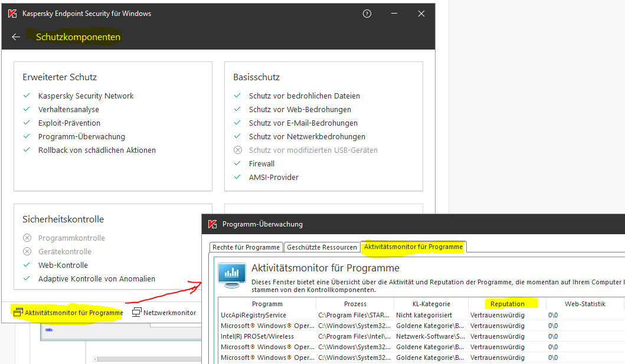
Task: Switch to the Rechte für Programme tab
Action: 246,247
